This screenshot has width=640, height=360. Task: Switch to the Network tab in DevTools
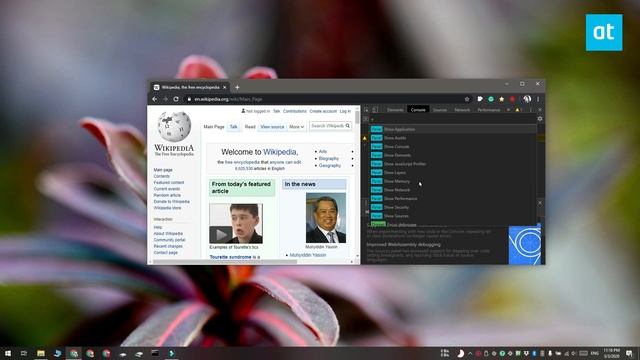462,110
